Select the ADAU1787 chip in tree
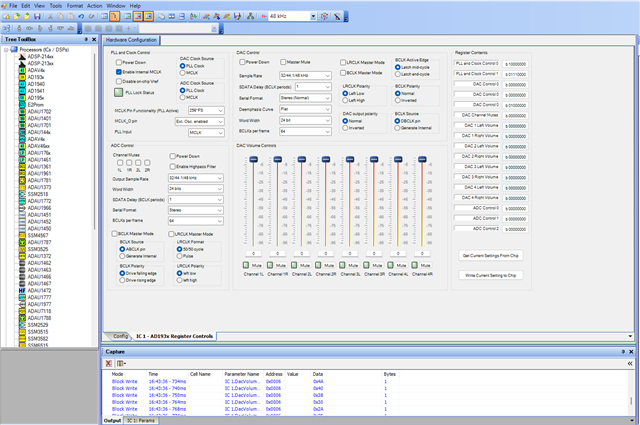The image size is (640, 425). pyautogui.click(x=39, y=242)
